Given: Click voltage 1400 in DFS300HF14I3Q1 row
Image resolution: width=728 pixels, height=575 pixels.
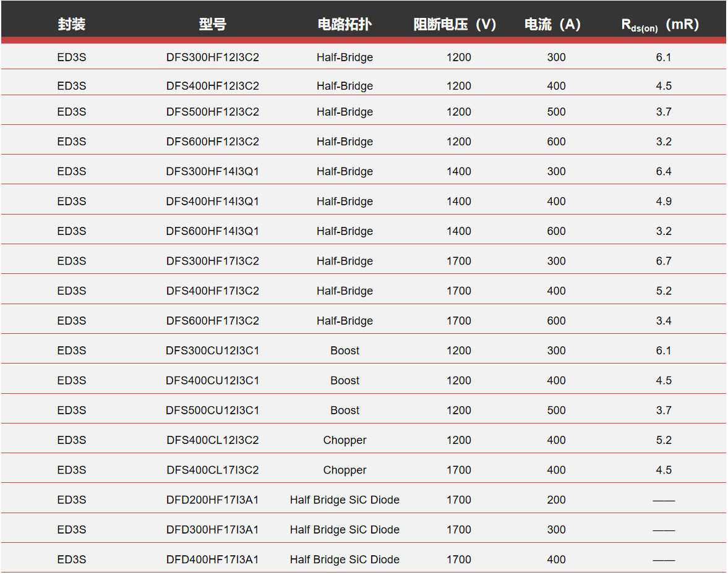Looking at the screenshot, I should [x=459, y=171].
